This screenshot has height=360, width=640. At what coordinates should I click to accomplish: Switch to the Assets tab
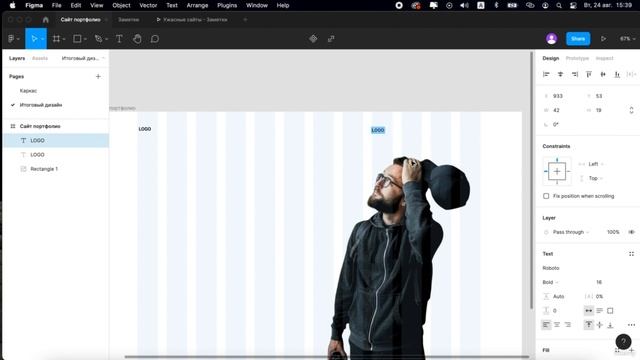click(40, 58)
